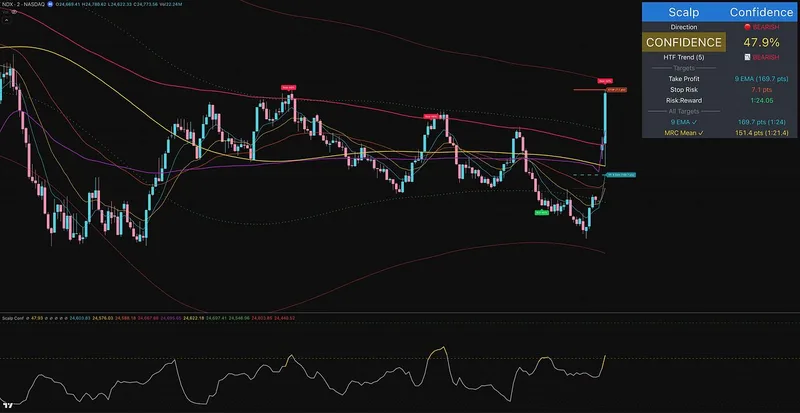
Task: Click the 9 EMA (169.7 pts) take profit value
Action: click(761, 79)
